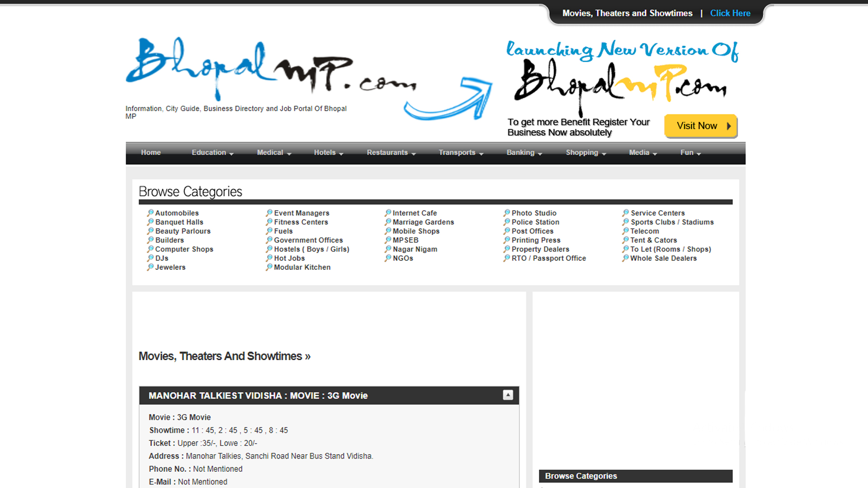This screenshot has height=488, width=868.
Task: Open the Restaurants dropdown menu
Action: click(x=391, y=153)
